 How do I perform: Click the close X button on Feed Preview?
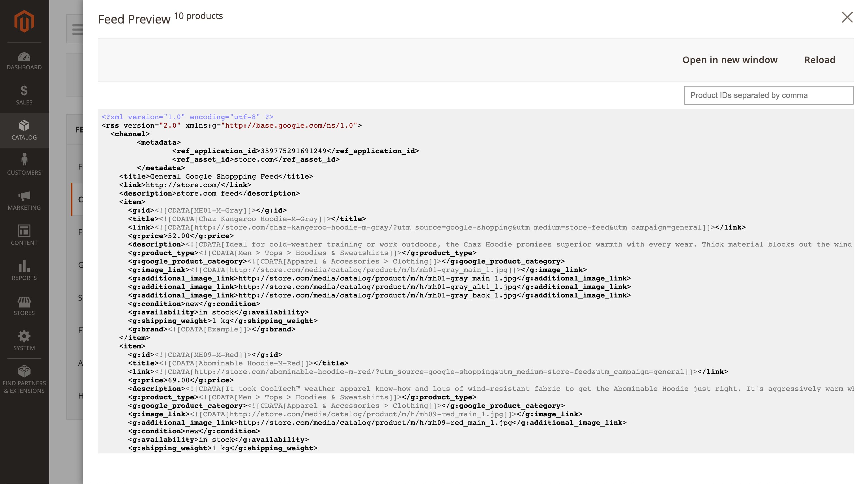pyautogui.click(x=846, y=17)
